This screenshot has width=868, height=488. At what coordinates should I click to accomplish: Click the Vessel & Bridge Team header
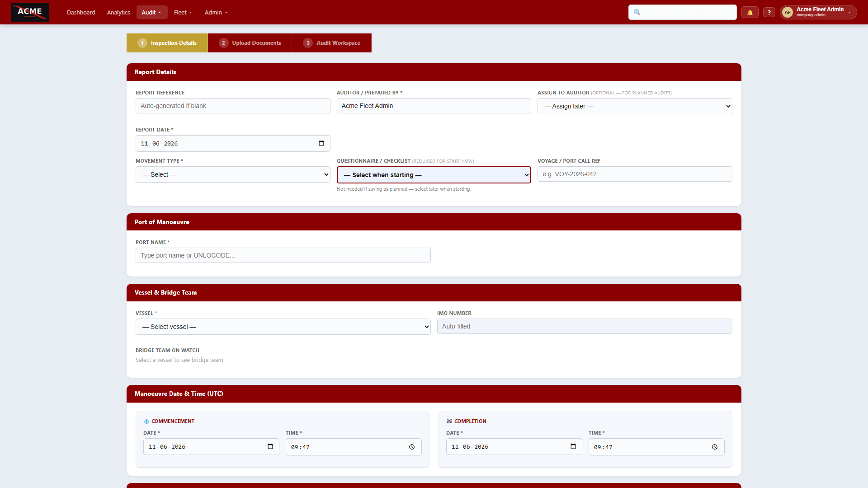tap(434, 292)
